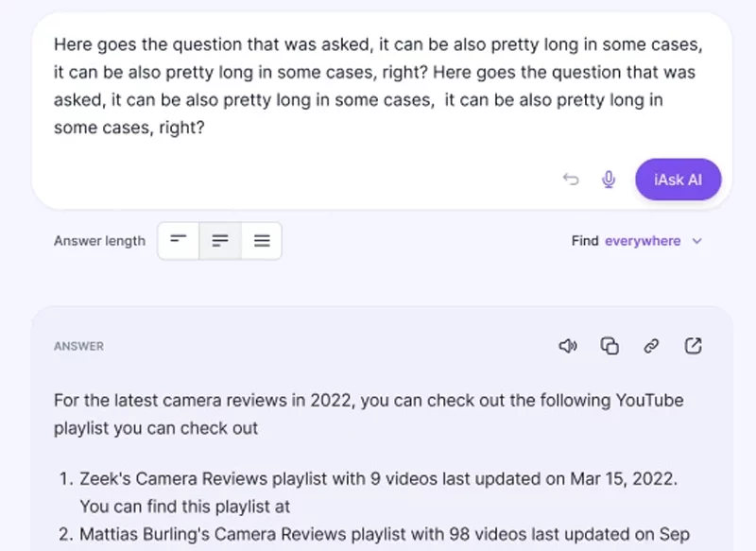Screen dimensions: 756x551
Task: Copy the answer using the copy icon
Action: click(x=610, y=346)
